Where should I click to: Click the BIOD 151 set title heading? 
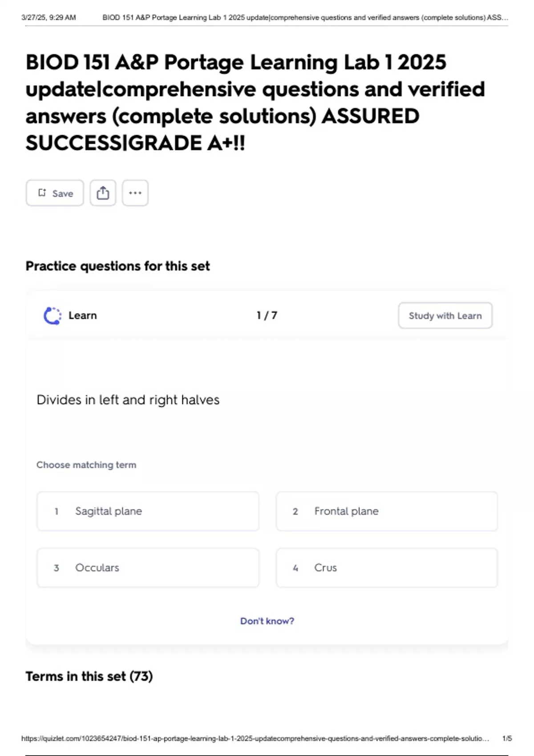tap(255, 102)
